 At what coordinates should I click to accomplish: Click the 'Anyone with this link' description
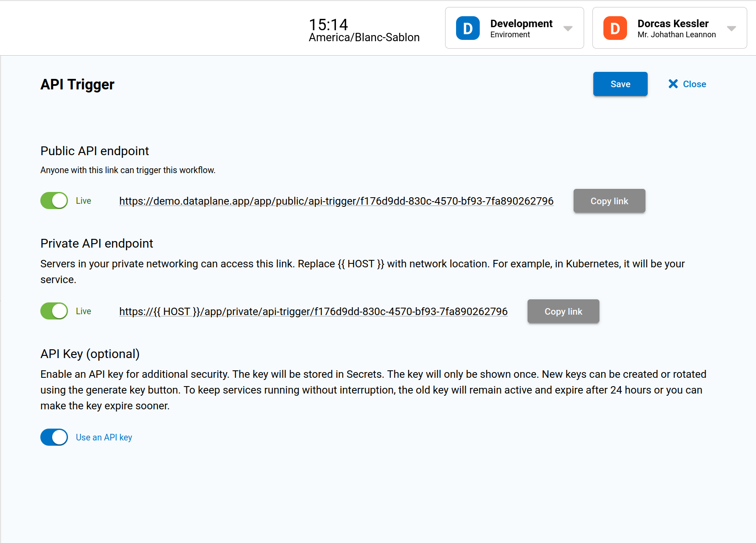coord(128,170)
